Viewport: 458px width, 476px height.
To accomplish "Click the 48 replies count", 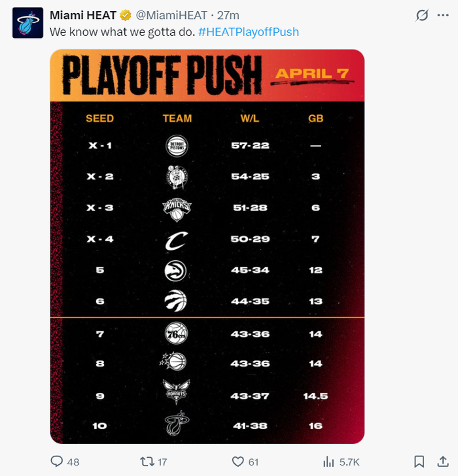I will coord(73,462).
